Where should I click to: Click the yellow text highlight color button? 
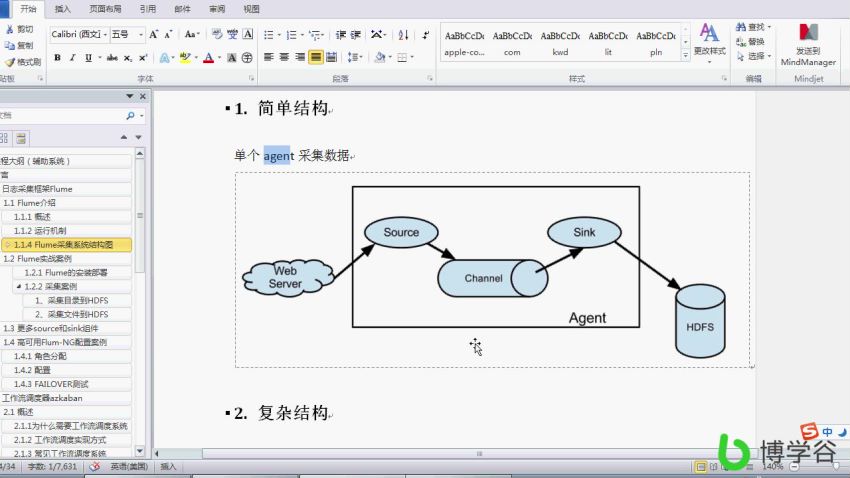coord(185,58)
